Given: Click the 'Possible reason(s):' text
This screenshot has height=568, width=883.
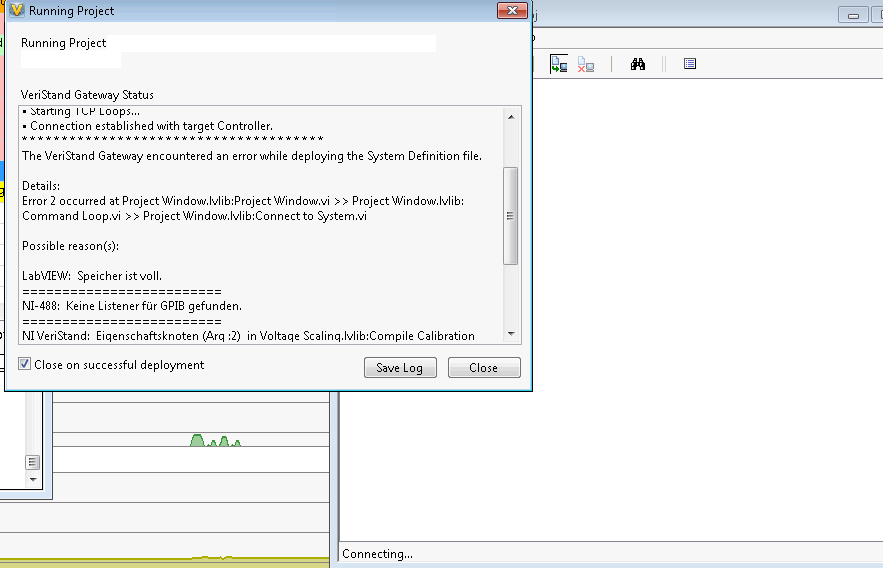Looking at the screenshot, I should point(70,246).
